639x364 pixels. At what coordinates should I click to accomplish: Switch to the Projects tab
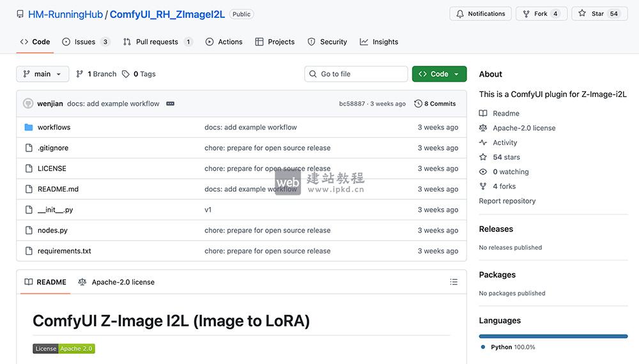[275, 42]
